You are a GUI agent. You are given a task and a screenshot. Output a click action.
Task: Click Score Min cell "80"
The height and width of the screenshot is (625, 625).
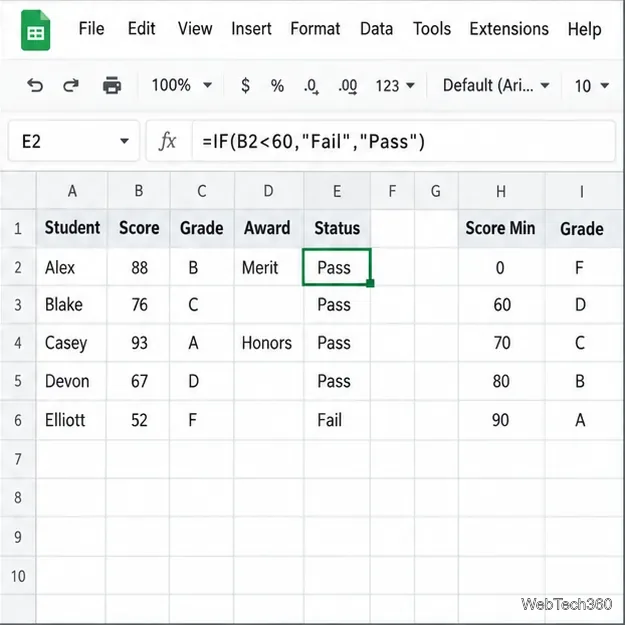point(501,381)
